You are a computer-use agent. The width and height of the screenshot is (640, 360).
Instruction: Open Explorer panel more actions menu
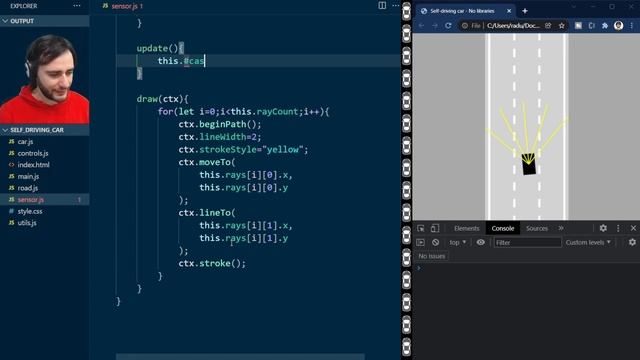pyautogui.click(x=77, y=6)
